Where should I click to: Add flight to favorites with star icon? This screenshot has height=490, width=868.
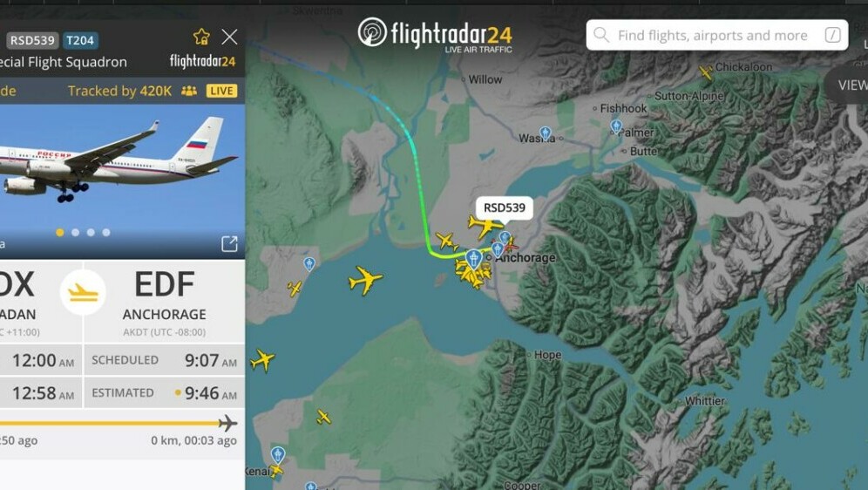click(201, 37)
